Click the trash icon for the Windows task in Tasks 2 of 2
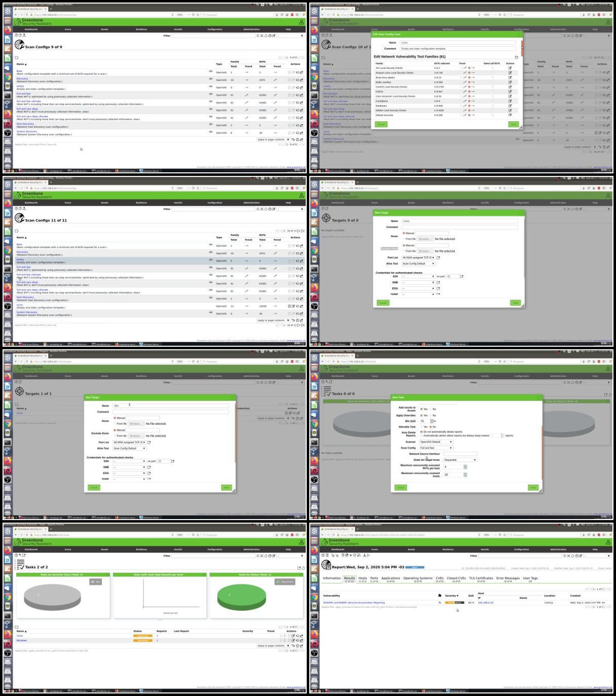The image size is (616, 696). (289, 641)
